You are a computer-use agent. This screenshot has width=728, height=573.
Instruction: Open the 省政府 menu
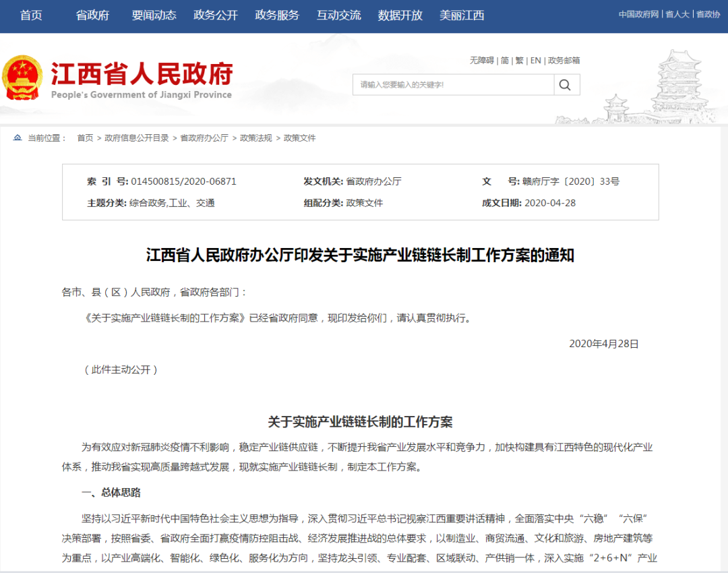[x=92, y=16]
